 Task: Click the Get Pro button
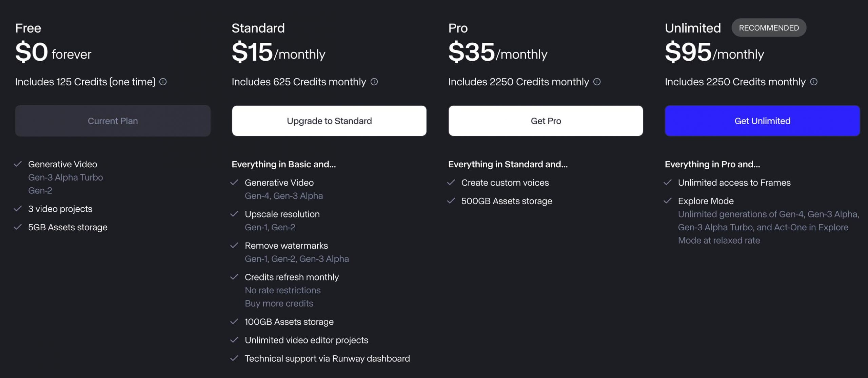(x=546, y=121)
